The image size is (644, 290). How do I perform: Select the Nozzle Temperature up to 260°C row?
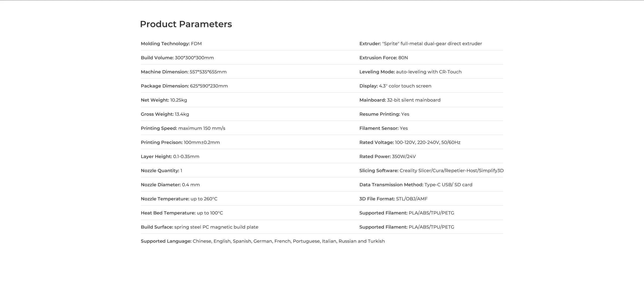179,199
